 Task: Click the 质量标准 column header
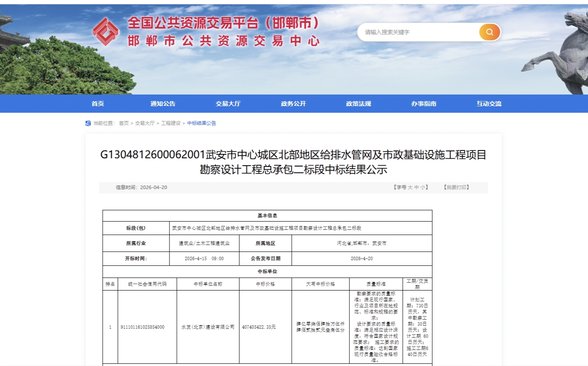[376, 284]
